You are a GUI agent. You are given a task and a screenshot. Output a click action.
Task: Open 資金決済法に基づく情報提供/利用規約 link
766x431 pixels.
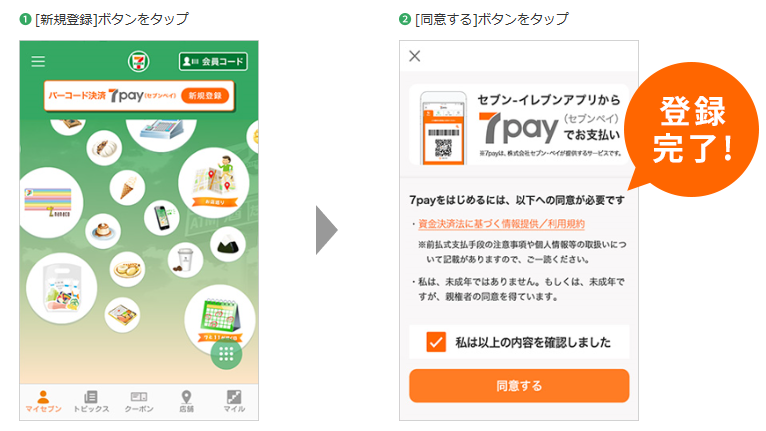502,224
